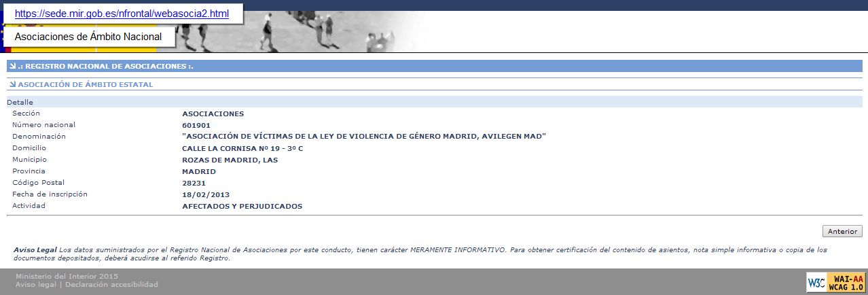Open the Declaración accesibilidad footer link
The height and width of the screenshot is (295, 868).
click(111, 284)
